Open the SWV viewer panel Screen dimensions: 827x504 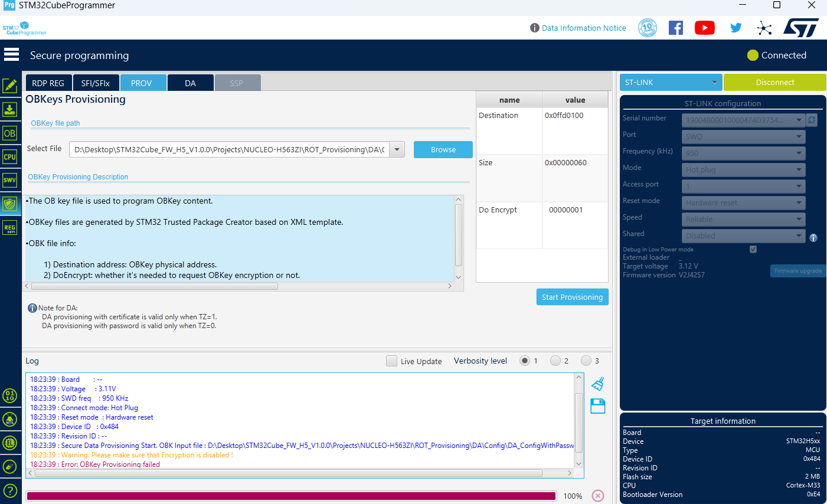(x=10, y=180)
